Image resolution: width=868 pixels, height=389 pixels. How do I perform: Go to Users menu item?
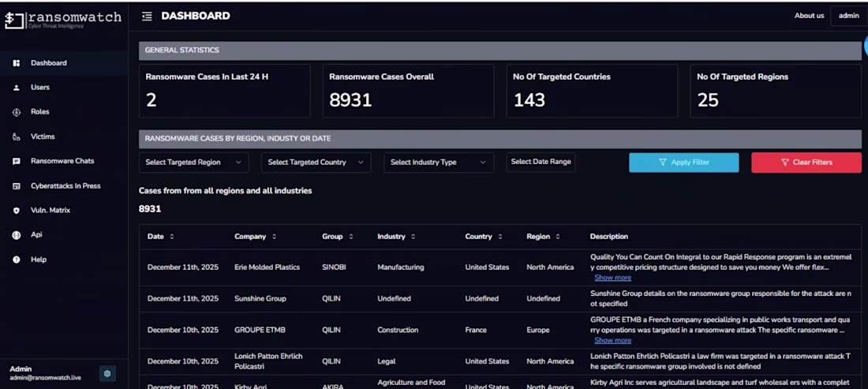[40, 88]
